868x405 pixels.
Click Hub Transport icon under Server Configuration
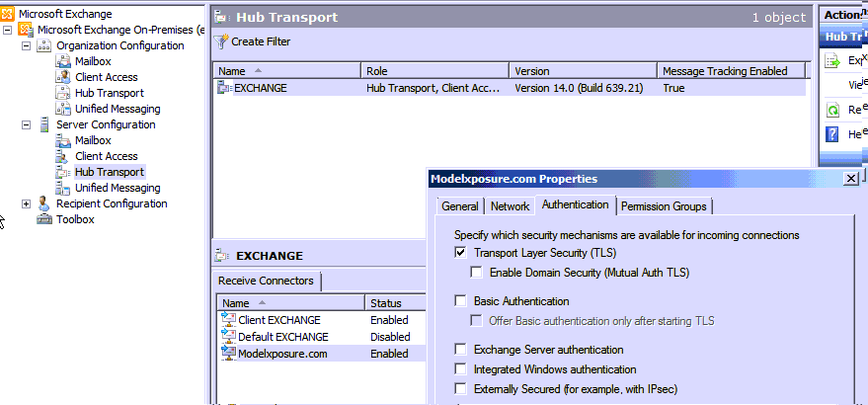pyautogui.click(x=63, y=172)
